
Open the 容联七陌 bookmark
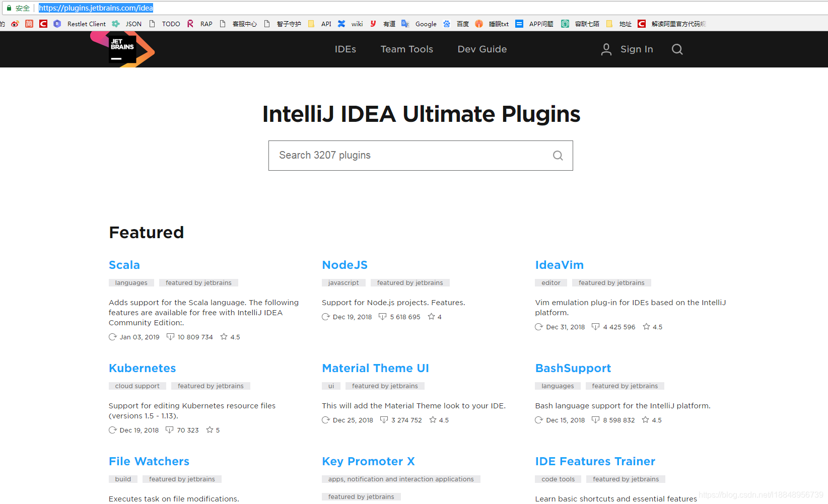(580, 24)
